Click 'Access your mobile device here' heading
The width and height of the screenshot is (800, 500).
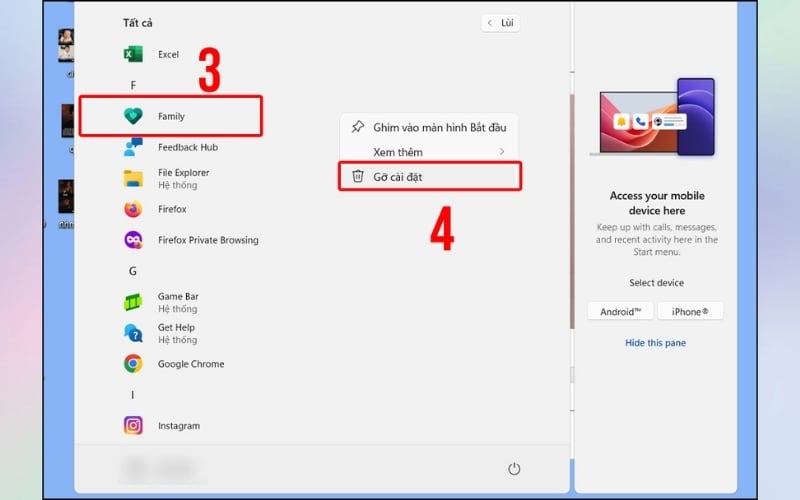[657, 203]
